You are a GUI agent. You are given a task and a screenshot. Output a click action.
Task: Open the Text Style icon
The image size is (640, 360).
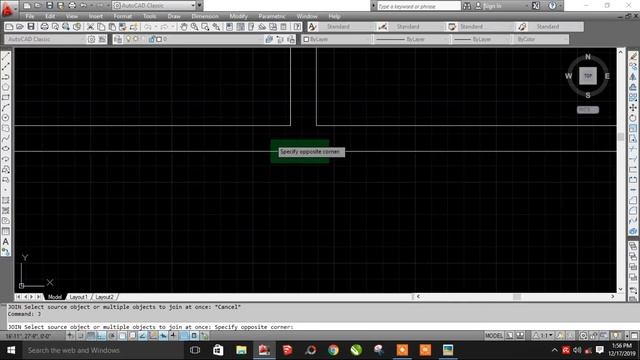(312, 27)
